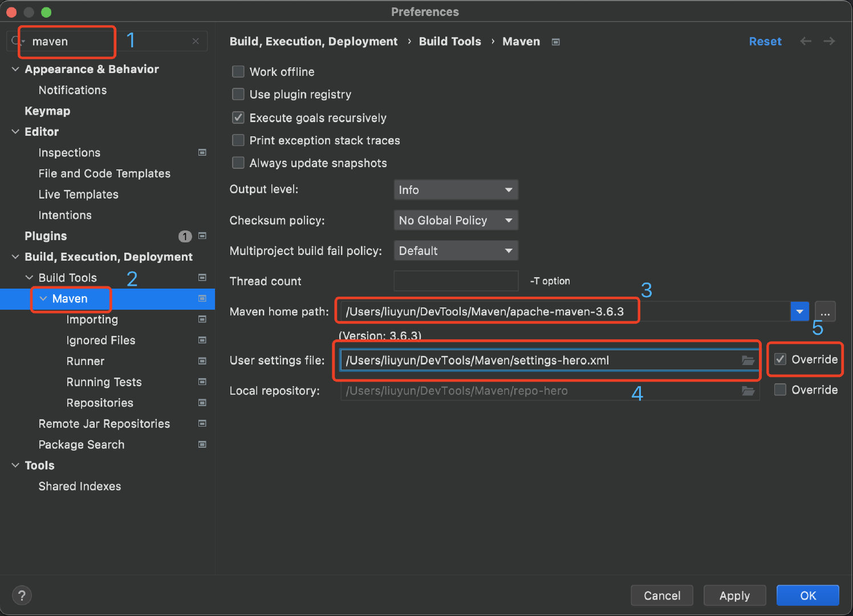The width and height of the screenshot is (853, 616).
Task: Click project icon on selected Maven row
Action: click(202, 298)
